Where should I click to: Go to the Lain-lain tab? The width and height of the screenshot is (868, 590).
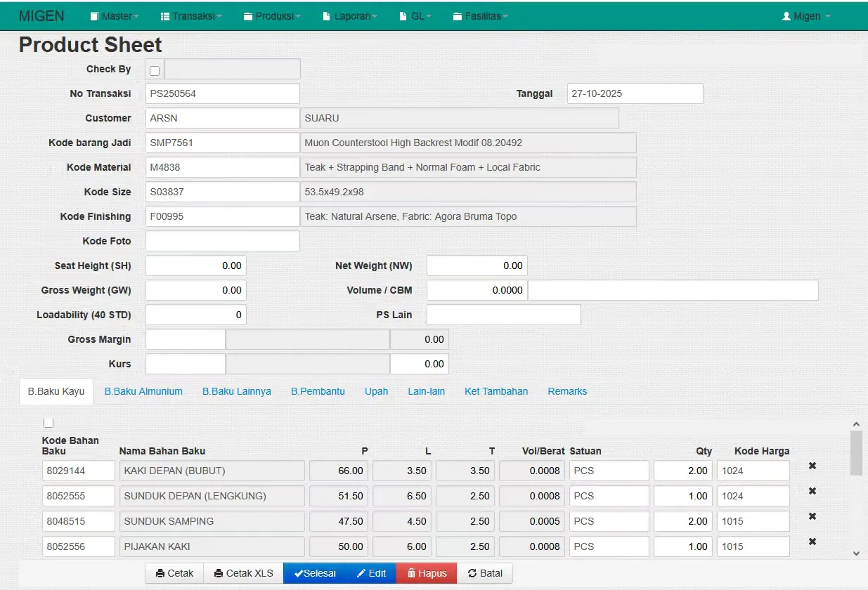click(x=426, y=391)
